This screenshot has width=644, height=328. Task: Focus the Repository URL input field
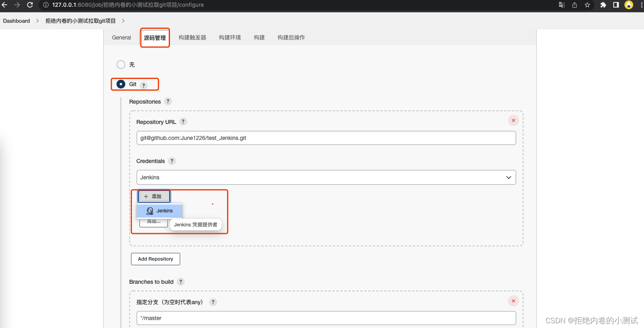click(326, 138)
